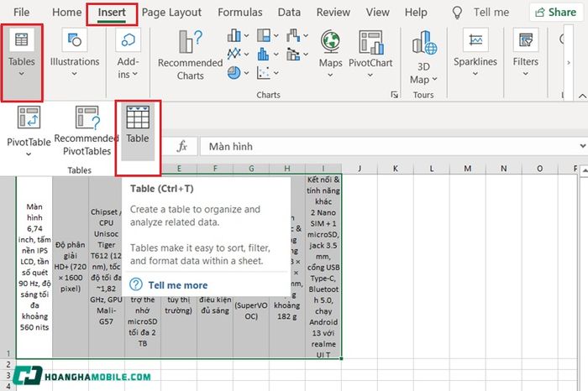Expand the column chart dropdown arrow
Image resolution: width=588 pixels, height=391 pixels.
(246, 36)
